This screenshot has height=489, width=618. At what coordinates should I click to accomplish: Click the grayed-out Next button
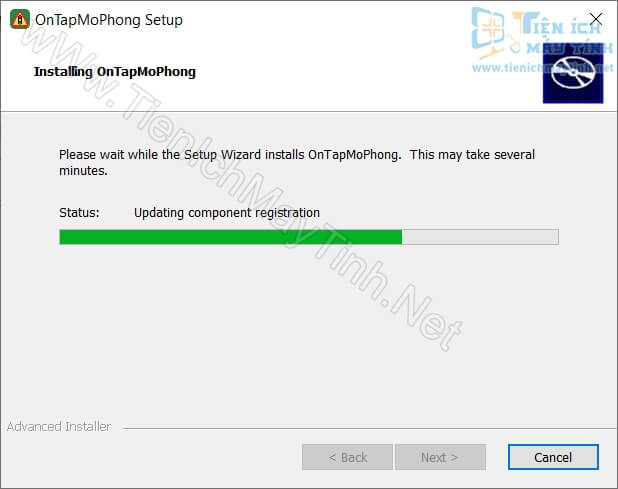(440, 457)
